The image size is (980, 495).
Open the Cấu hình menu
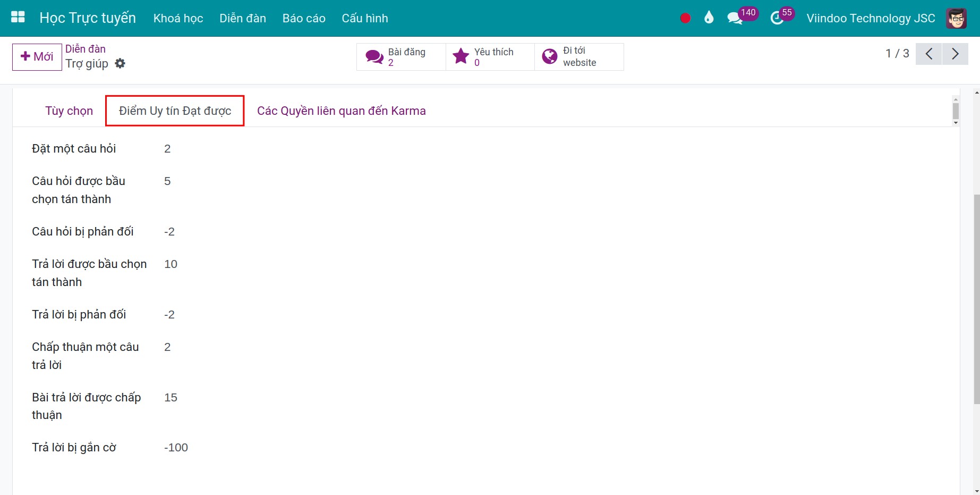click(x=364, y=18)
